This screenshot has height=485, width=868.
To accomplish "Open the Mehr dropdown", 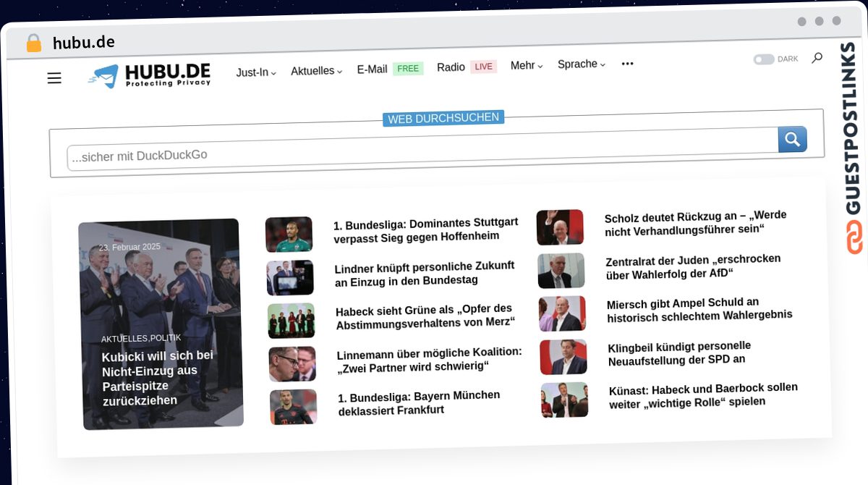I will 527,65.
